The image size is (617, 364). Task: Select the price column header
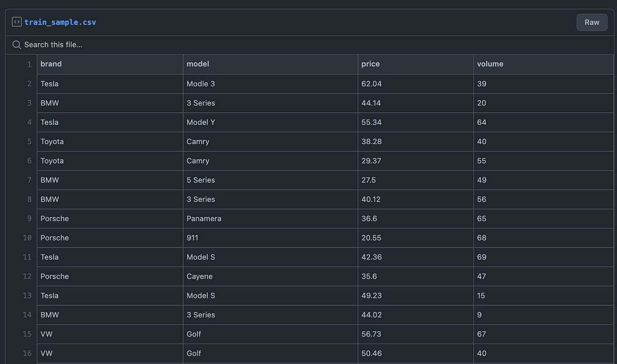point(416,64)
